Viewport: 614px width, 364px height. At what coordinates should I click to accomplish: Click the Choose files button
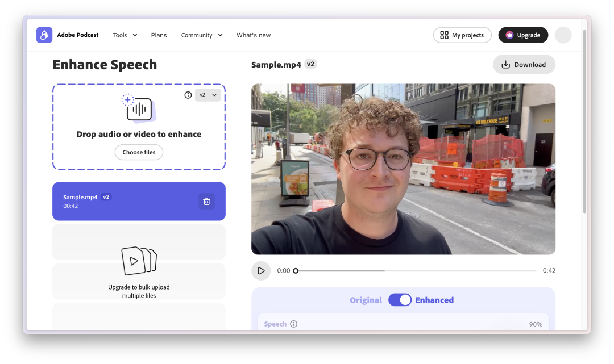139,152
